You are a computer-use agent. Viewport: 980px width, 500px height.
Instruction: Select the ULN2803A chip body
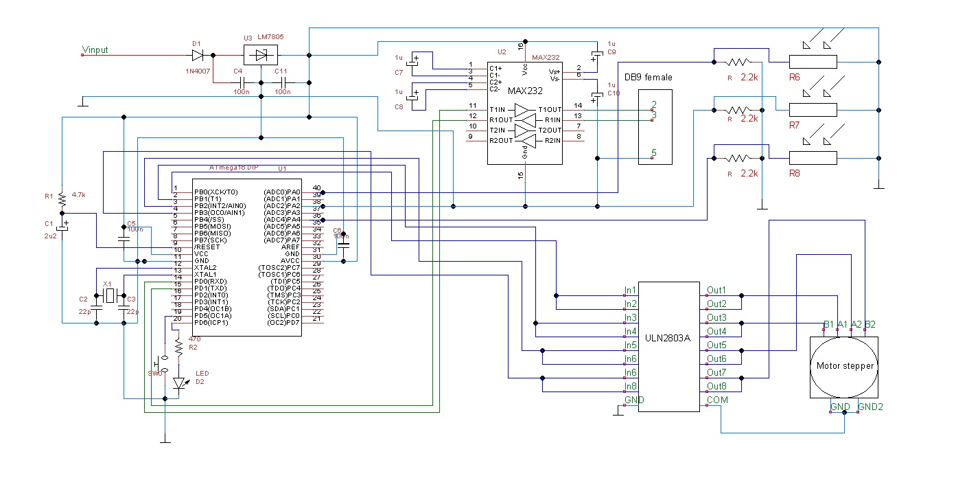point(669,347)
